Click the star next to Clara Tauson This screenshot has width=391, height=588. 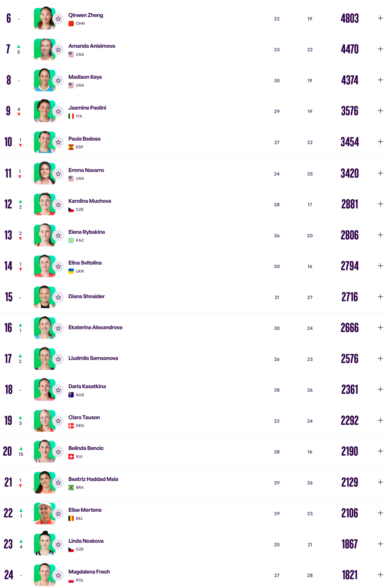(x=58, y=421)
